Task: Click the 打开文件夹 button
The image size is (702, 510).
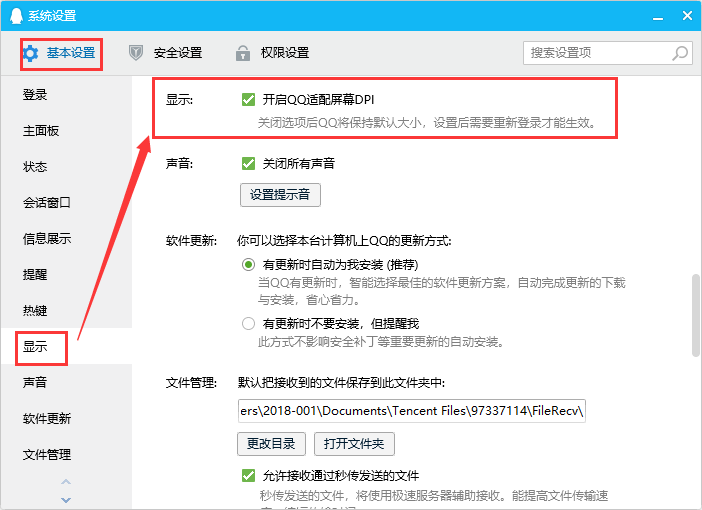Action: tap(354, 444)
